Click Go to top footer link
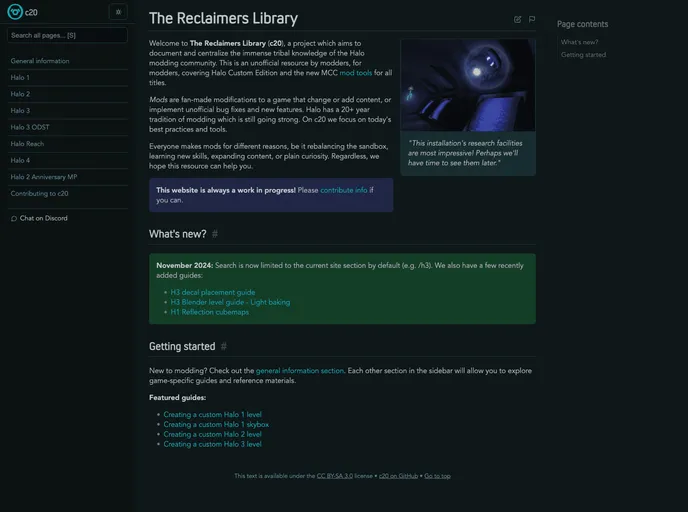The width and height of the screenshot is (688, 512). (x=437, y=476)
